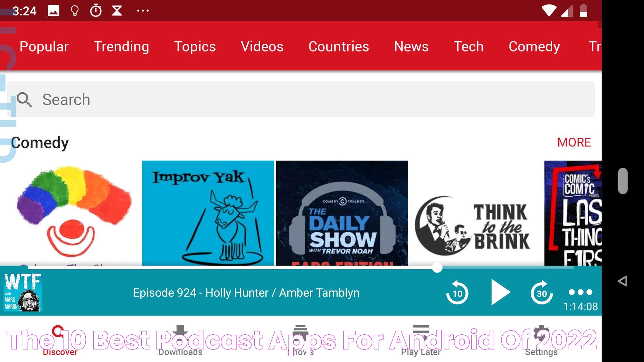Viewport: 644px width, 362px height.
Task: Open Episode 924 Holly Hunter title
Action: (246, 292)
